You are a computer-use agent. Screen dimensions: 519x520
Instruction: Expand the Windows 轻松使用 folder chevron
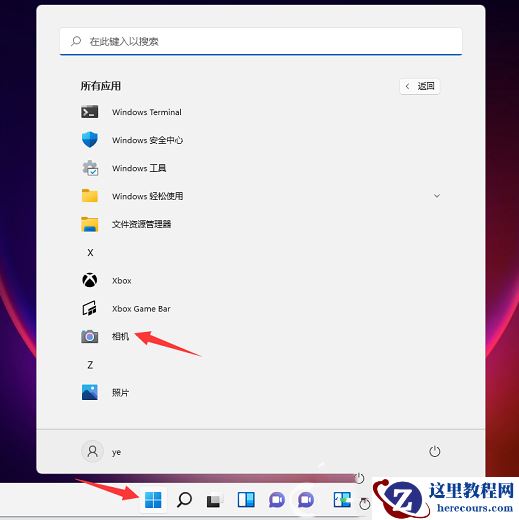[437, 196]
